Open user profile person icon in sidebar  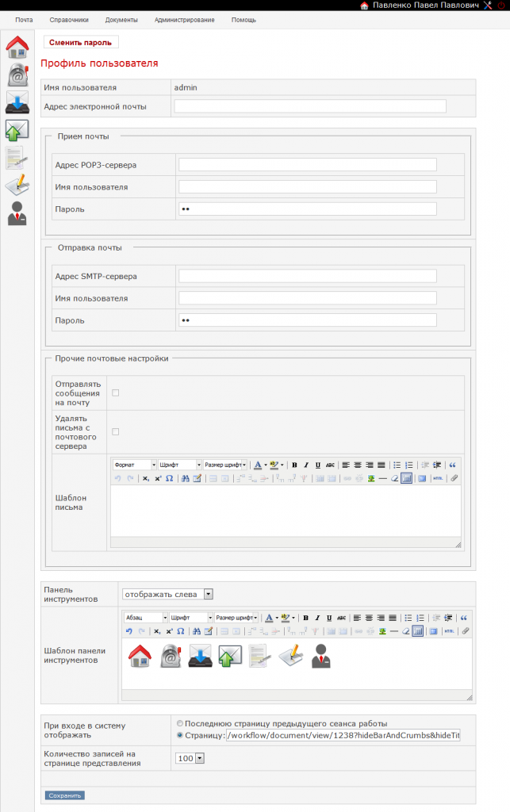(17, 213)
